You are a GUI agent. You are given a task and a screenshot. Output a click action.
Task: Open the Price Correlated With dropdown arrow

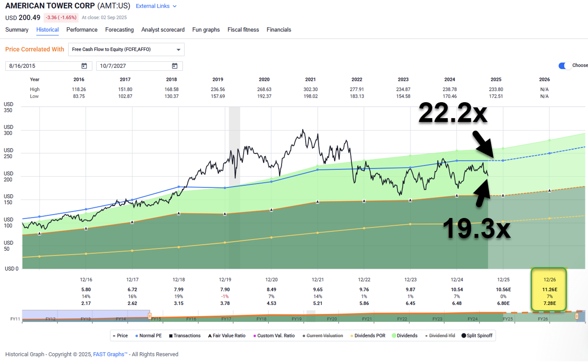[x=178, y=50]
